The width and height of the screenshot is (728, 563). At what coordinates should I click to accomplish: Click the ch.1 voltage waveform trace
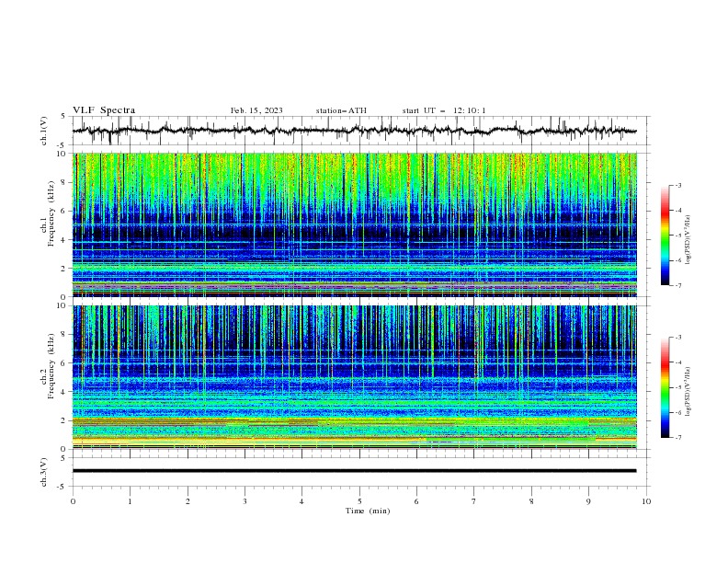[x=354, y=131]
